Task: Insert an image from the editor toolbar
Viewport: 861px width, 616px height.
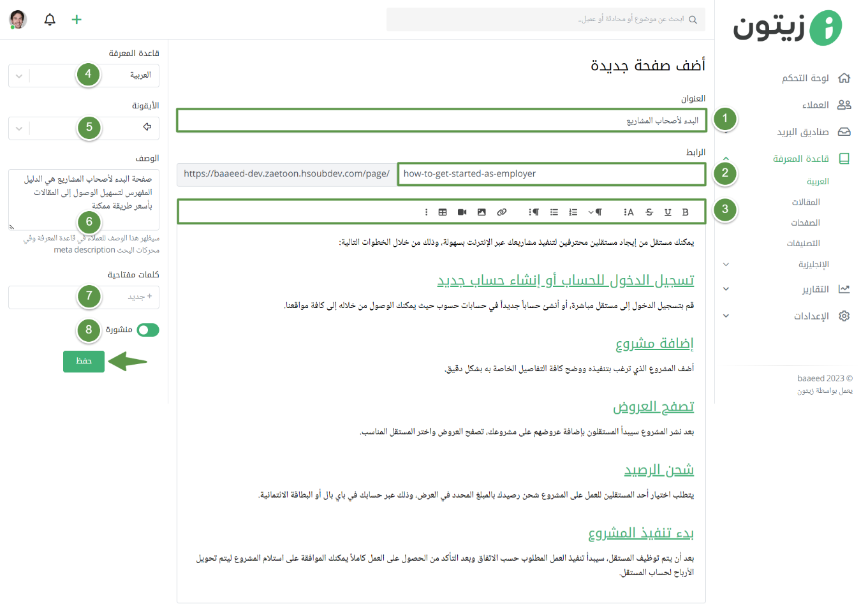Action: [482, 212]
